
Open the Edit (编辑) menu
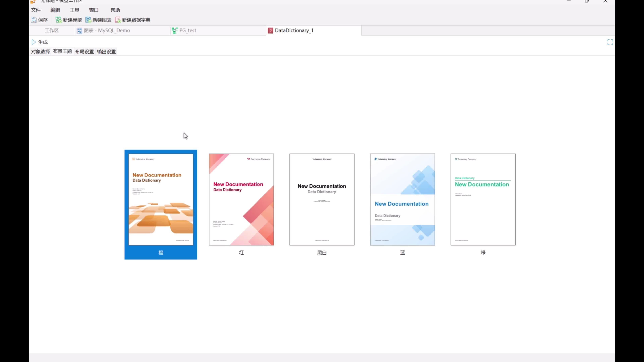pos(55,10)
